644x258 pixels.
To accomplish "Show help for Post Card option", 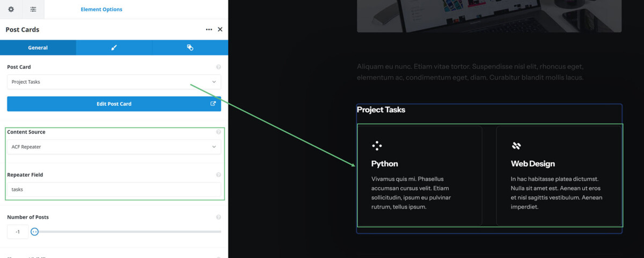I will (218, 67).
